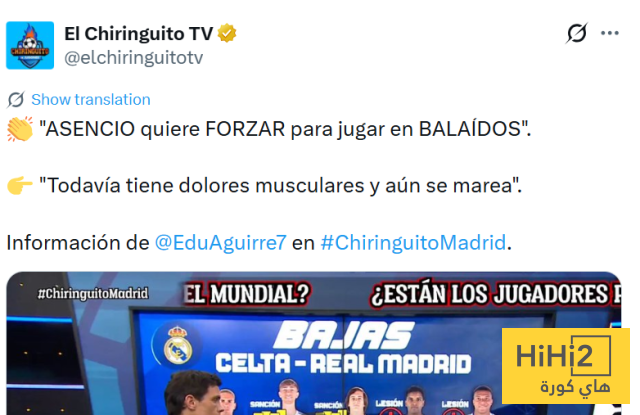Click the BAJAS heading in the video
Viewport: 640px width, 415px height.
pos(344,335)
